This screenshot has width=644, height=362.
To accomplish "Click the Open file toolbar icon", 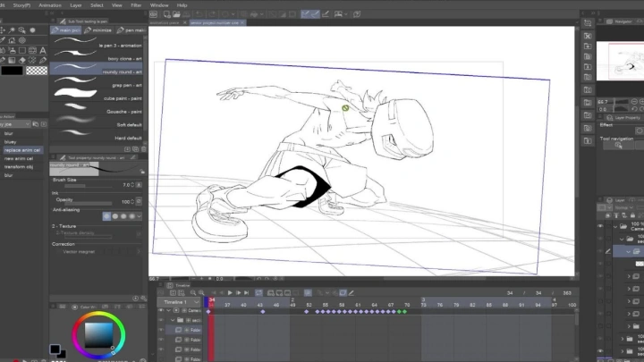I will point(176,14).
